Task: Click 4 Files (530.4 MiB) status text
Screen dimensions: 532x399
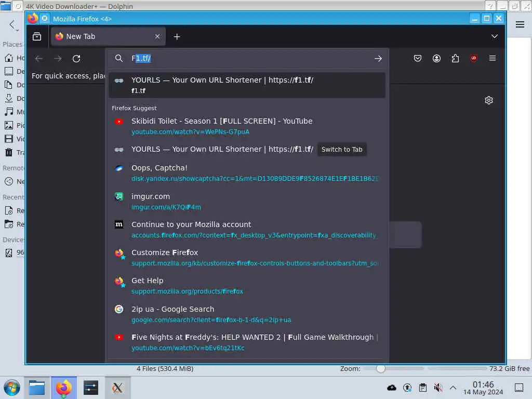Action: (x=165, y=368)
